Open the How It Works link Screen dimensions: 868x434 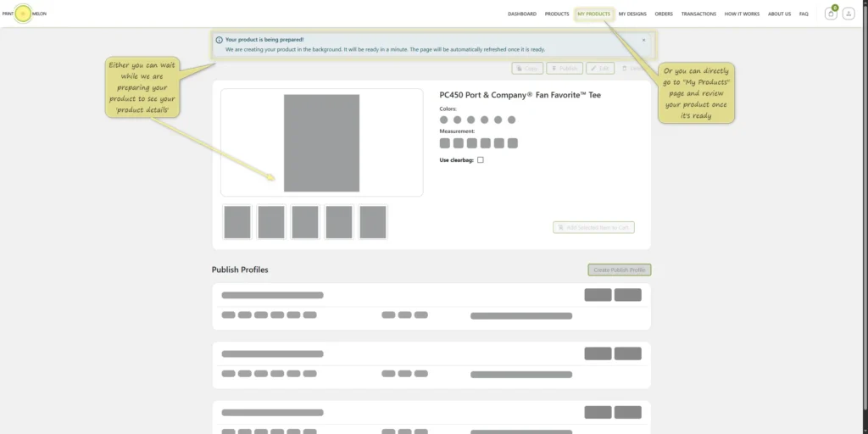coord(742,14)
